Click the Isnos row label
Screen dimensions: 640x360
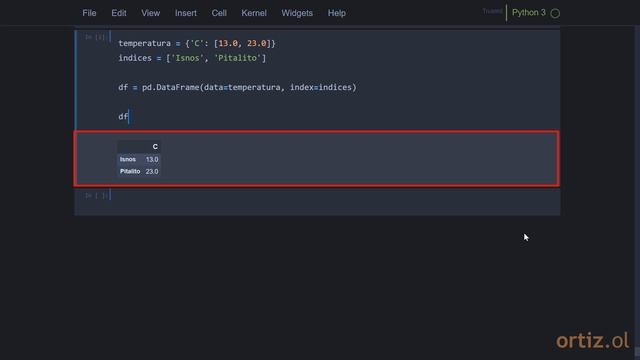pyautogui.click(x=128, y=159)
